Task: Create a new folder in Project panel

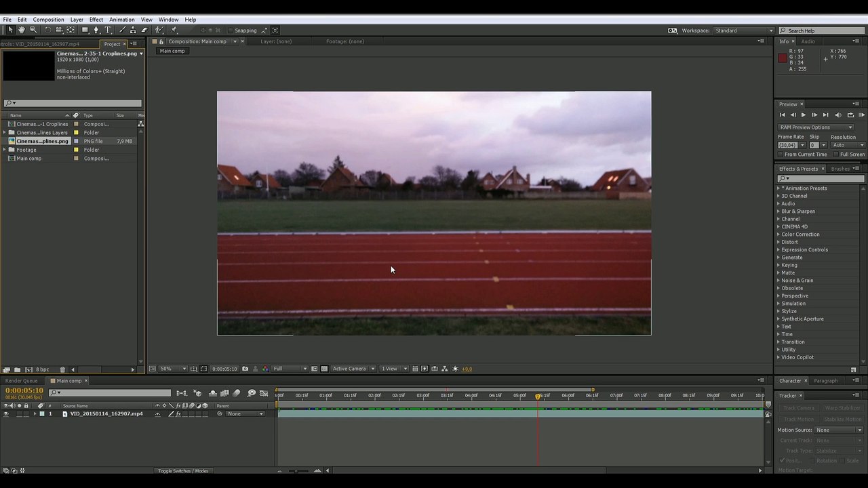Action: coord(17,369)
